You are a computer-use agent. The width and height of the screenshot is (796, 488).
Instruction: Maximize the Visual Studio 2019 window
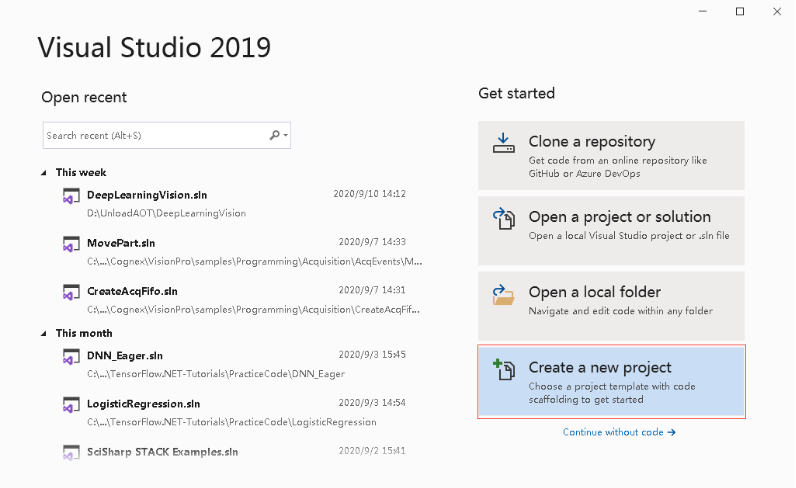[x=740, y=12]
